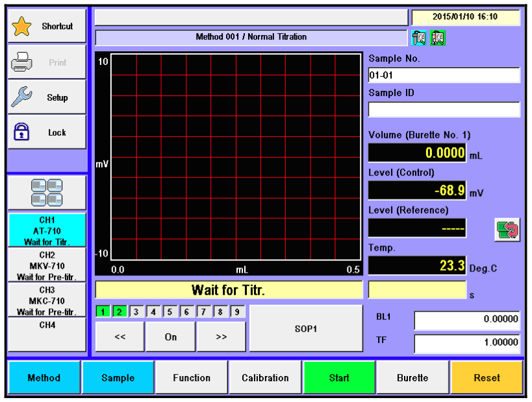The image size is (532, 402).
Task: Click the Shortcut star icon
Action: [x=22, y=27]
